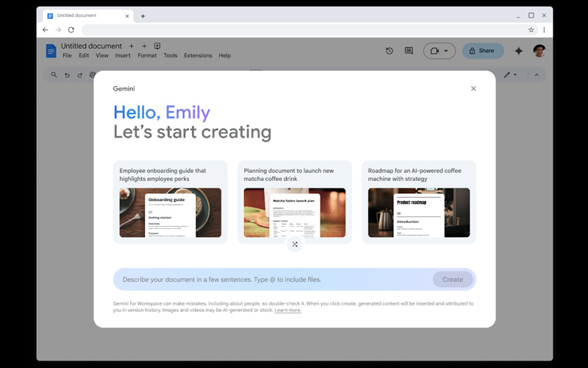Maximize the browser window

531,15
